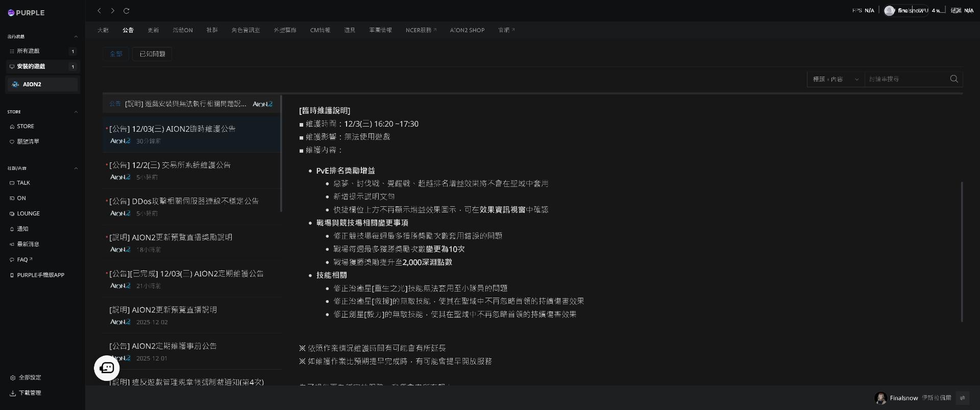
Task: Switch to the 活動ON tab
Action: coord(183,30)
